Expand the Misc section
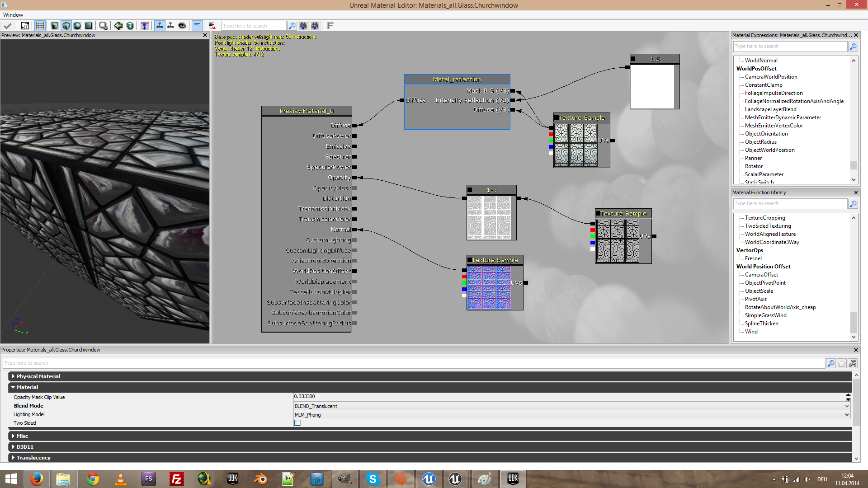 tap(13, 436)
